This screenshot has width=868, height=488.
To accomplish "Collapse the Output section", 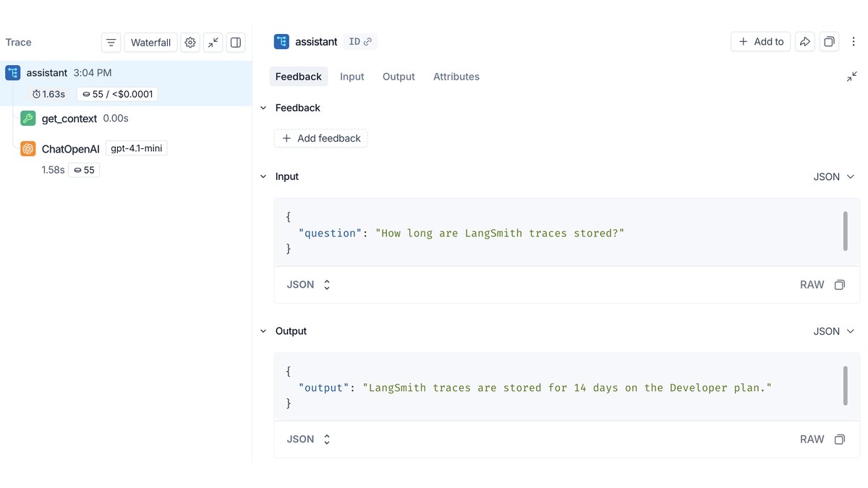I will point(263,331).
